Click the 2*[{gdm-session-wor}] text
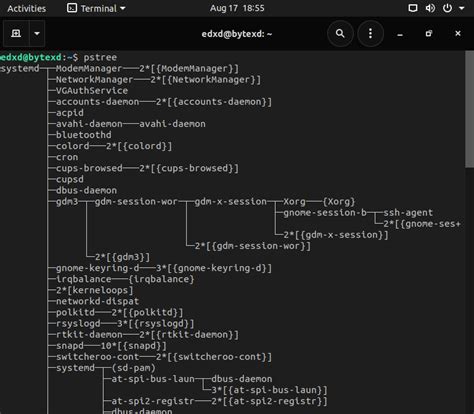This screenshot has width=474, height=414. [x=253, y=246]
